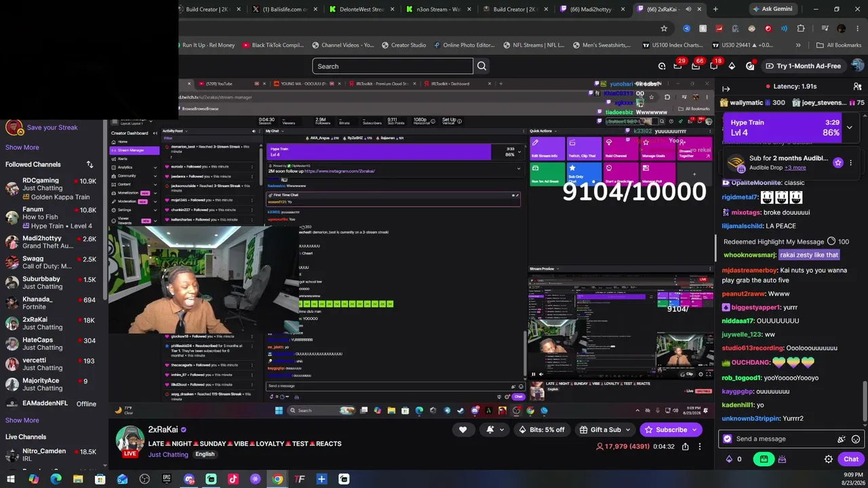The image size is (868, 488).
Task: Expand the Gift a Sub options
Action: click(627, 430)
